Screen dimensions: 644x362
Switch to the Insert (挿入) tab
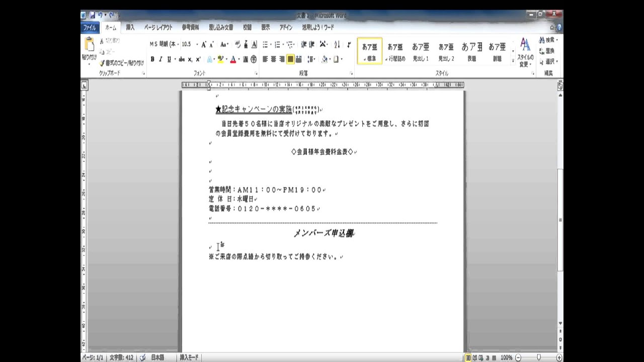point(130,28)
